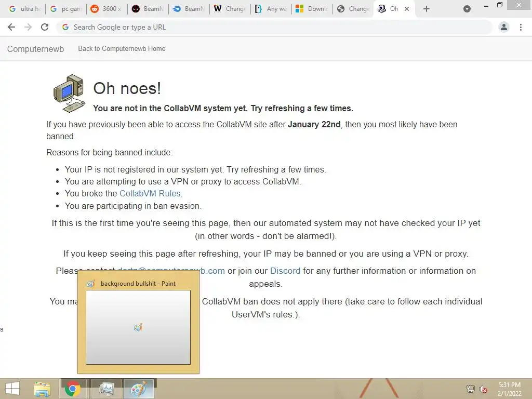The width and height of the screenshot is (532, 399).
Task: Switch to the first BeamN tab
Action: pos(148,9)
